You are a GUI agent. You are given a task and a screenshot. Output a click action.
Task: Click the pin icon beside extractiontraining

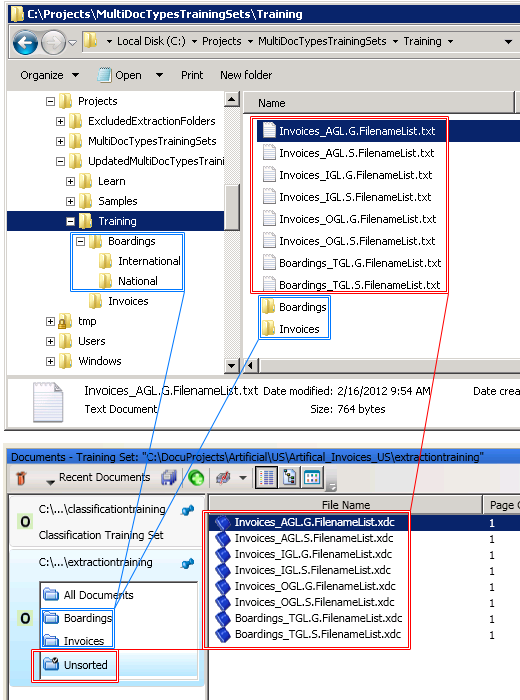[187, 563]
